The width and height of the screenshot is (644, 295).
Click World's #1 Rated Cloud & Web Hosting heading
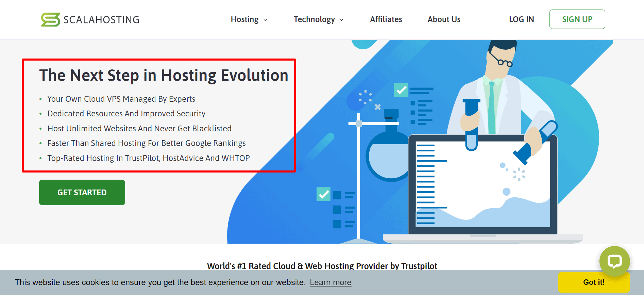(x=322, y=266)
